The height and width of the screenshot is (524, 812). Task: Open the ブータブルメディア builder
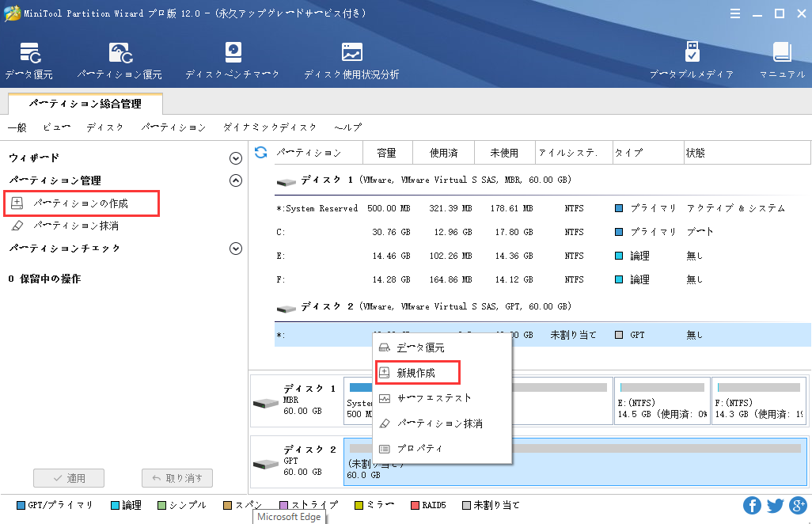tap(692, 61)
